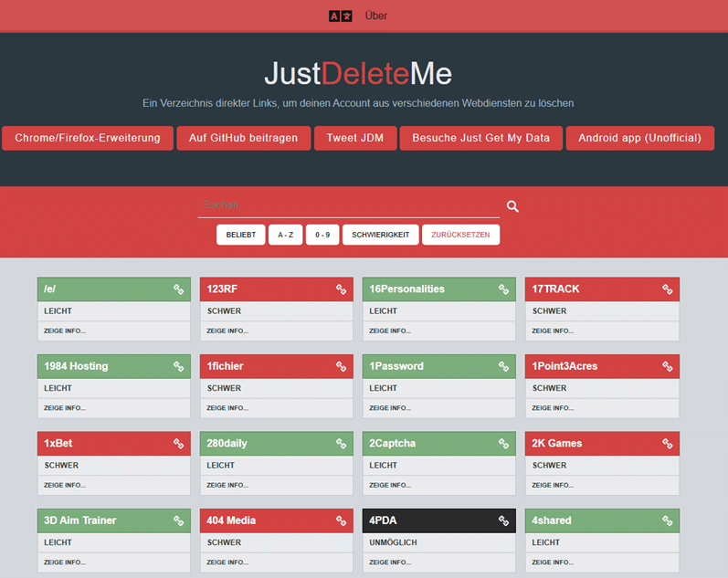Select the 0 - 9 filter

click(x=322, y=235)
